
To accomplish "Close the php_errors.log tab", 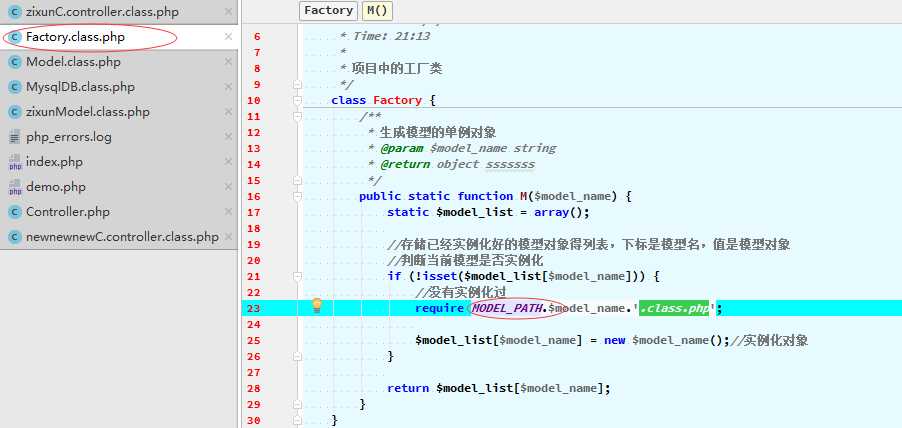I will (228, 137).
